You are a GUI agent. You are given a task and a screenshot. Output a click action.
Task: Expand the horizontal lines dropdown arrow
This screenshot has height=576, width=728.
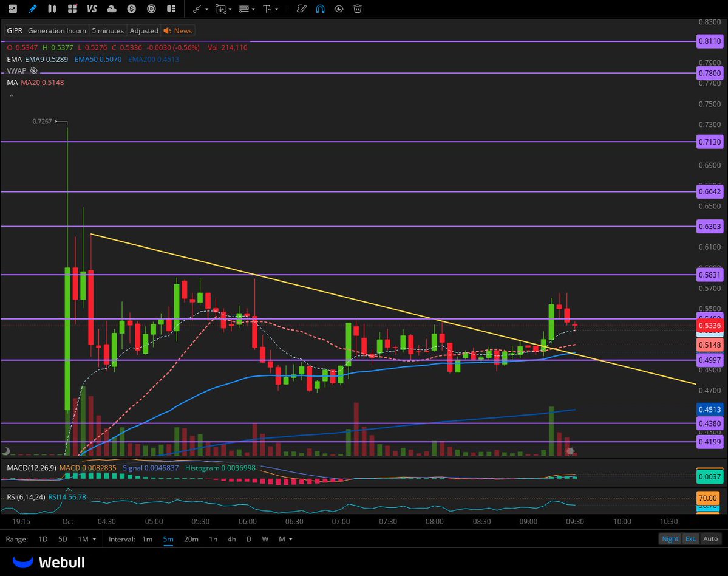coord(253,9)
